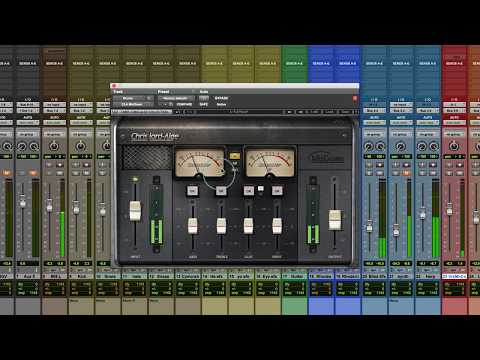Image resolution: width=480 pixels, height=360 pixels.
Task: Toggle the green input light above the Input fader
Action: click(135, 179)
